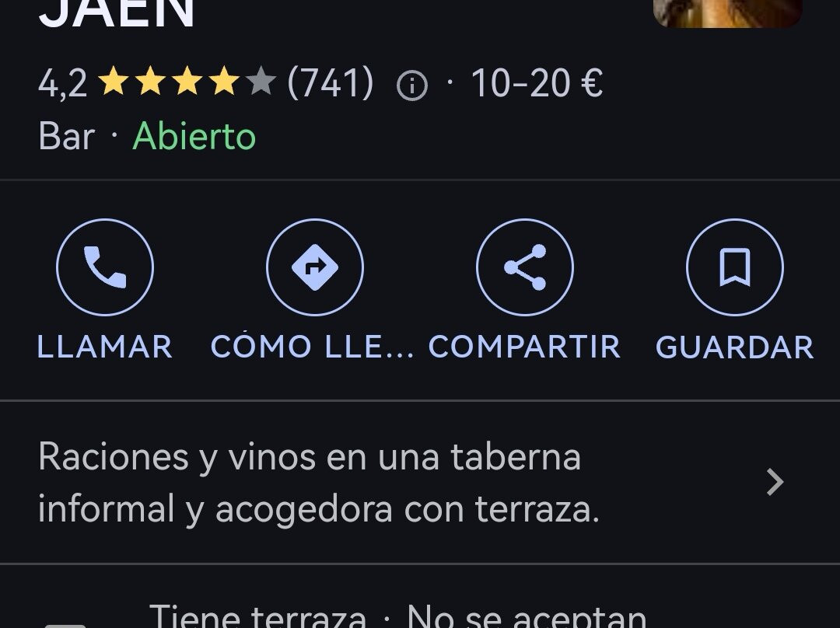The image size is (840, 628).
Task: Tap the bookmark save icon
Action: pos(735,267)
